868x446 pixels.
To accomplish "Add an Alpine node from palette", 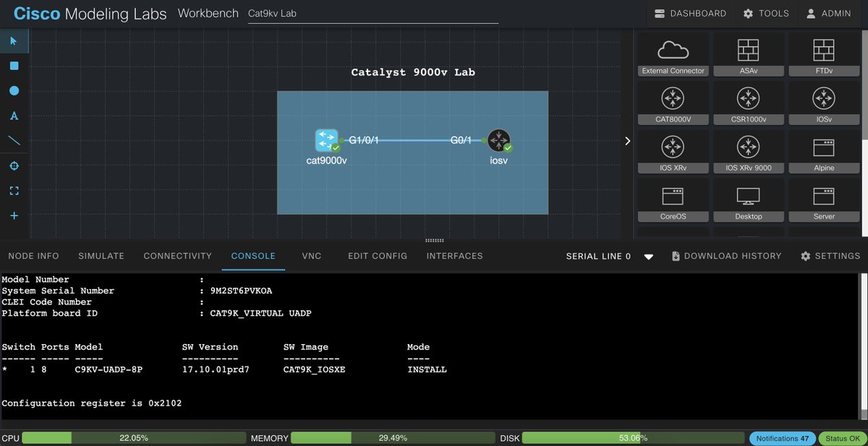I will pyautogui.click(x=824, y=152).
